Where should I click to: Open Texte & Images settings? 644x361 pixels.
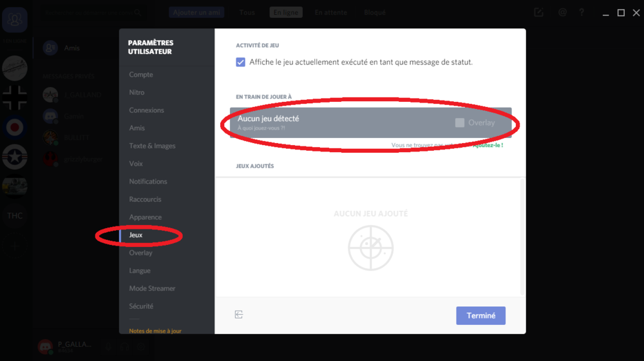click(152, 146)
